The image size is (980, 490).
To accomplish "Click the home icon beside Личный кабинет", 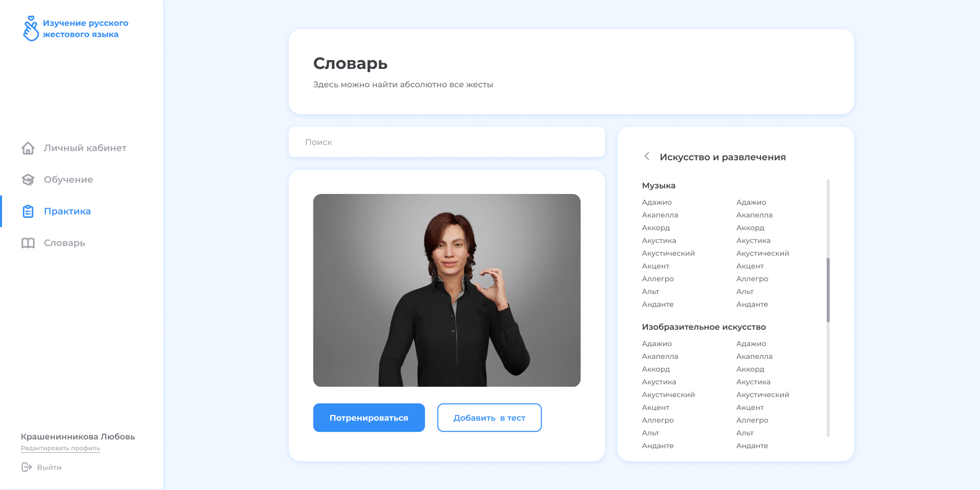I will click(x=28, y=148).
